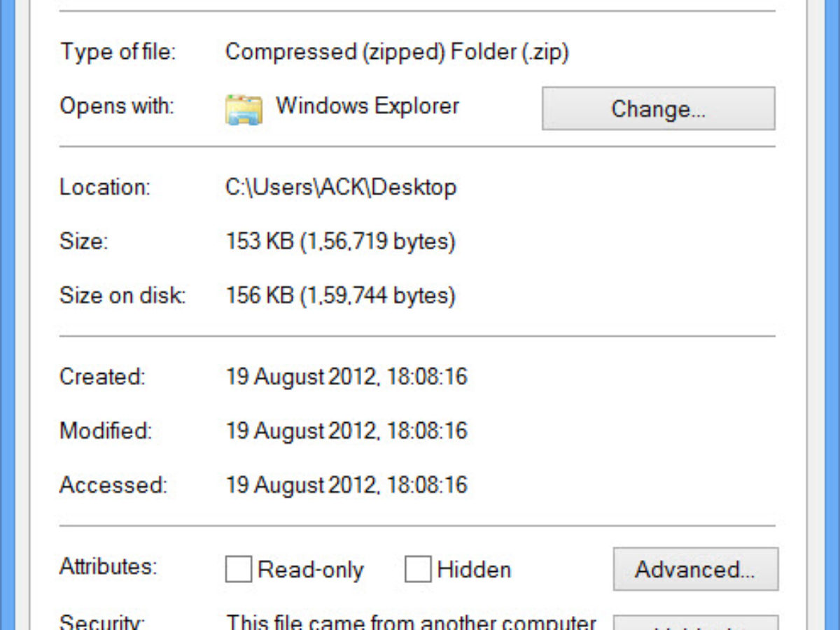This screenshot has height=630, width=840.
Task: Click the partially visible button beside Security
Action: pyautogui.click(x=695, y=622)
